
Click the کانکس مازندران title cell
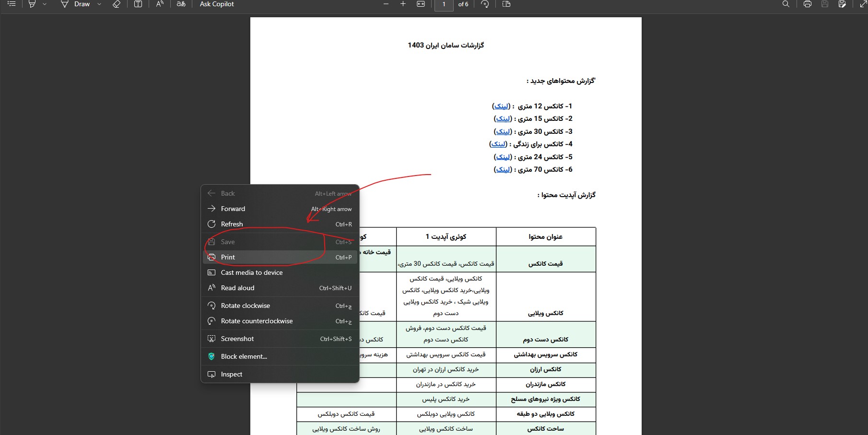[546, 384]
